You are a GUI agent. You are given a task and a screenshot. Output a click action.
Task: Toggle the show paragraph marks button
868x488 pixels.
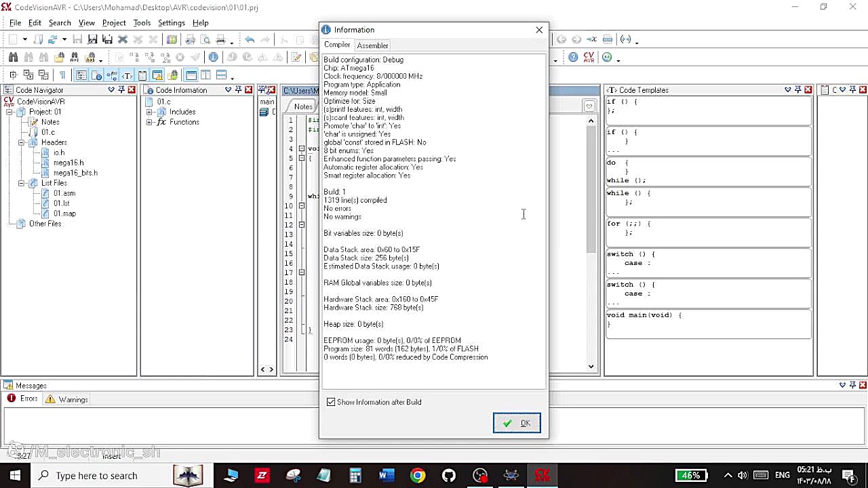click(62, 75)
